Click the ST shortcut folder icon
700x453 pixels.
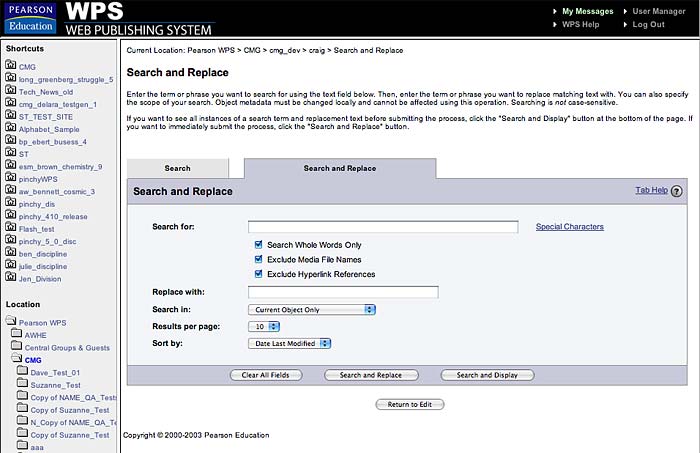point(11,152)
